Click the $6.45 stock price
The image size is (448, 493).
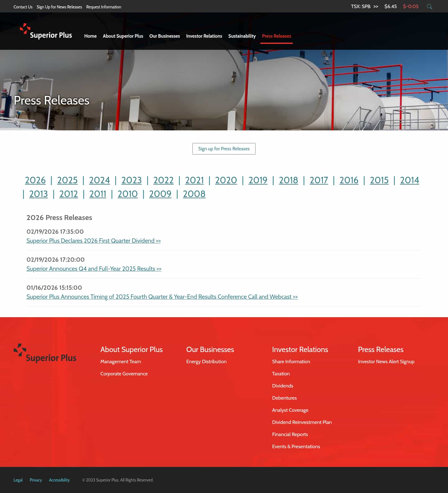[390, 7]
